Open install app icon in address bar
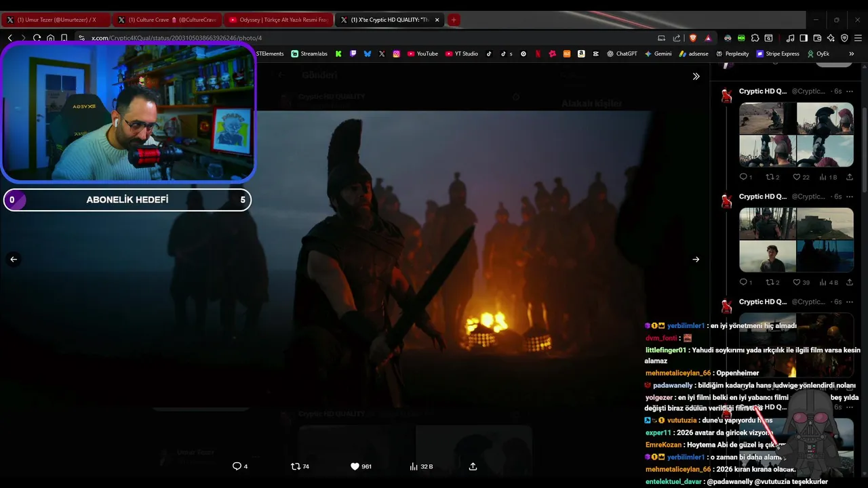868x488 pixels. click(661, 38)
